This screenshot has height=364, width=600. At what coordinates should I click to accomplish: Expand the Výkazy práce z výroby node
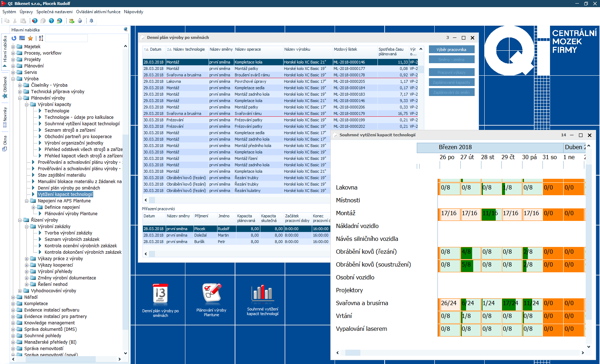pyautogui.click(x=27, y=259)
